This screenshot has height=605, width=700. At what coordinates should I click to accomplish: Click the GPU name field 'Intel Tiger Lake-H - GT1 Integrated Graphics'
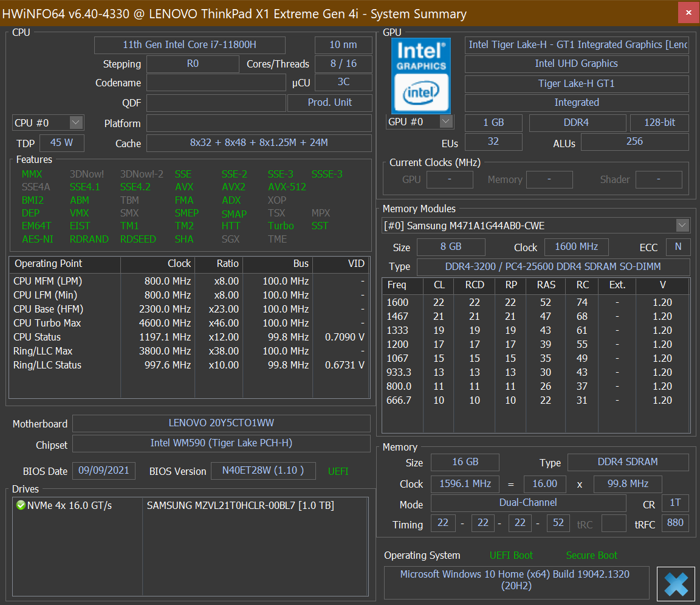click(577, 45)
